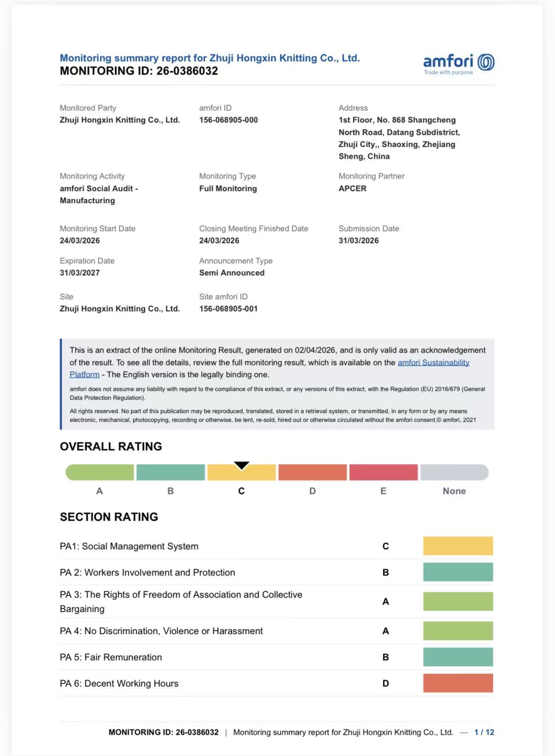555x756 pixels.
Task: Click 'PA 4: No Discrimination, Violence or Harassment'
Action: click(161, 631)
